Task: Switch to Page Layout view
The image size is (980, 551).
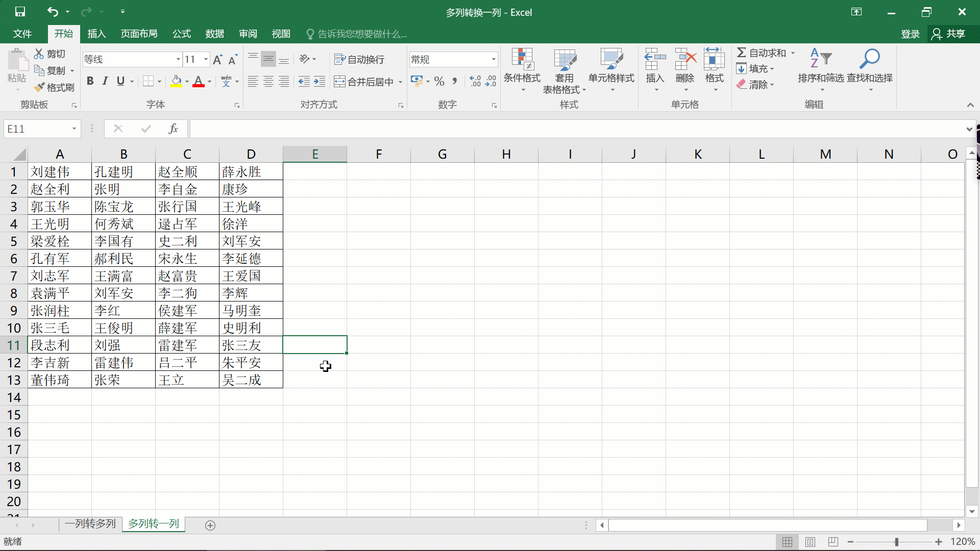Action: (810, 541)
